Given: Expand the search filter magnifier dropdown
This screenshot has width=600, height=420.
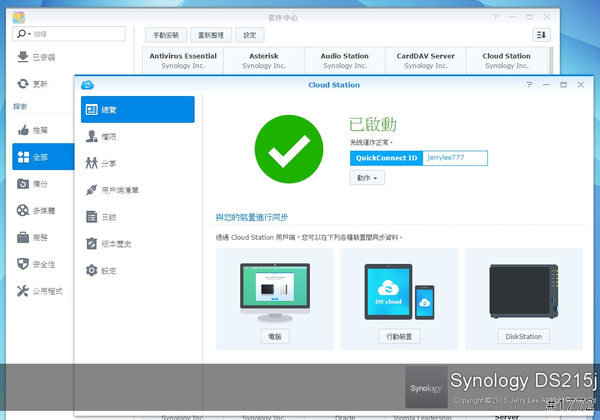Looking at the screenshot, I should coord(23,34).
